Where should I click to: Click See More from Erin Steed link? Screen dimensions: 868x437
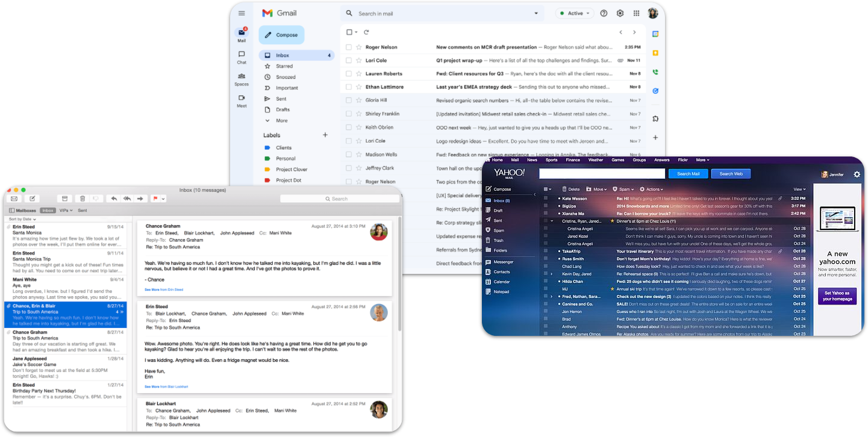pyautogui.click(x=164, y=290)
